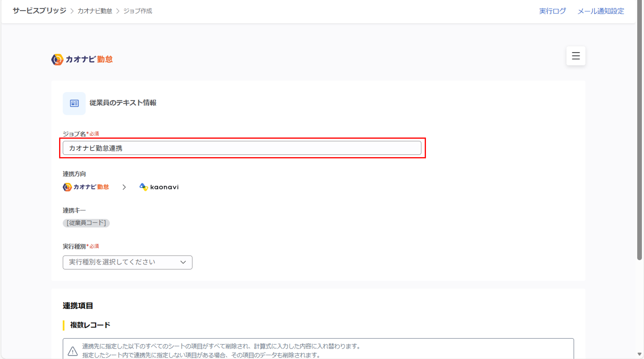Click the scrollbar down arrow

[x=639, y=354]
